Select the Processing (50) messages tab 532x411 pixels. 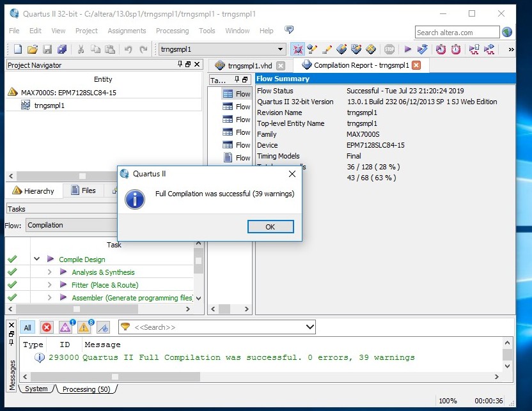[86, 389]
